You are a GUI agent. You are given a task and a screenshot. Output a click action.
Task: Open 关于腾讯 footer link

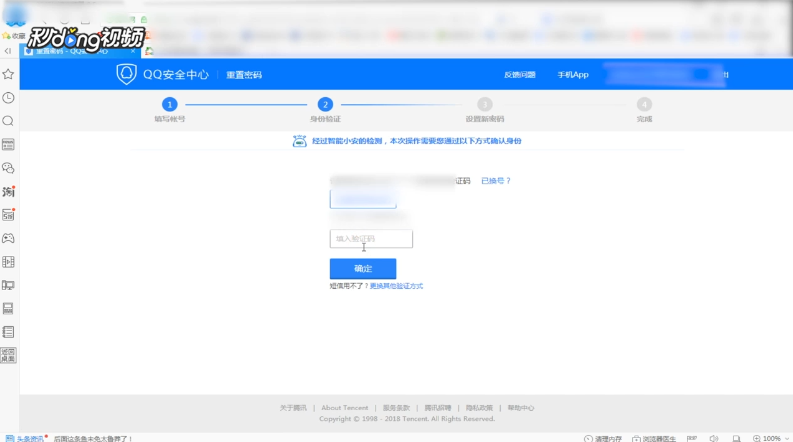pos(293,408)
